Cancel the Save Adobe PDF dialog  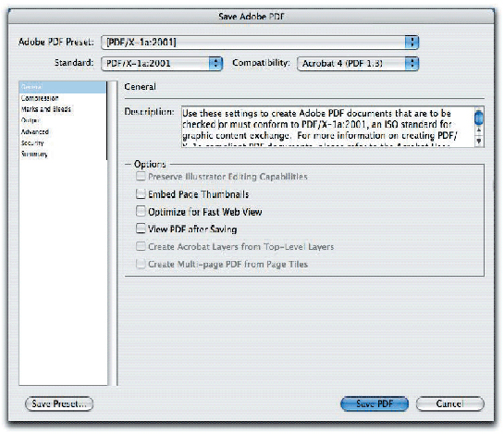450,403
